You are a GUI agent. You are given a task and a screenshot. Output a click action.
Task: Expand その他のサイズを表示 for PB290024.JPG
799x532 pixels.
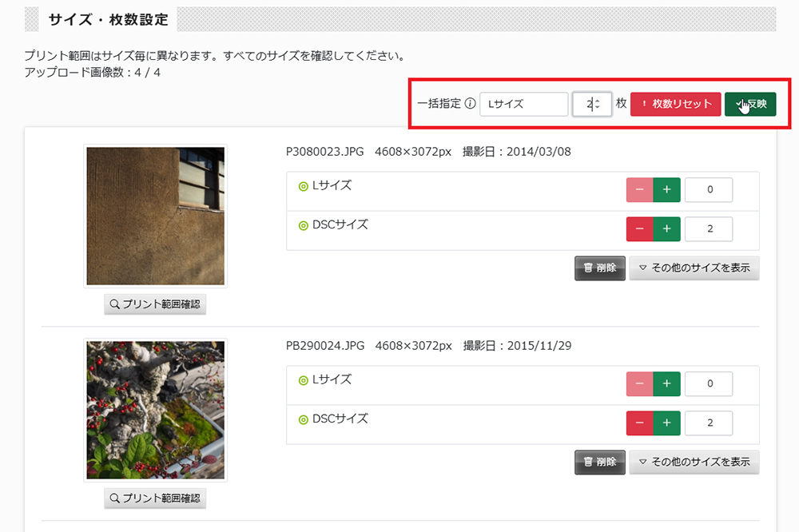pyautogui.click(x=694, y=463)
